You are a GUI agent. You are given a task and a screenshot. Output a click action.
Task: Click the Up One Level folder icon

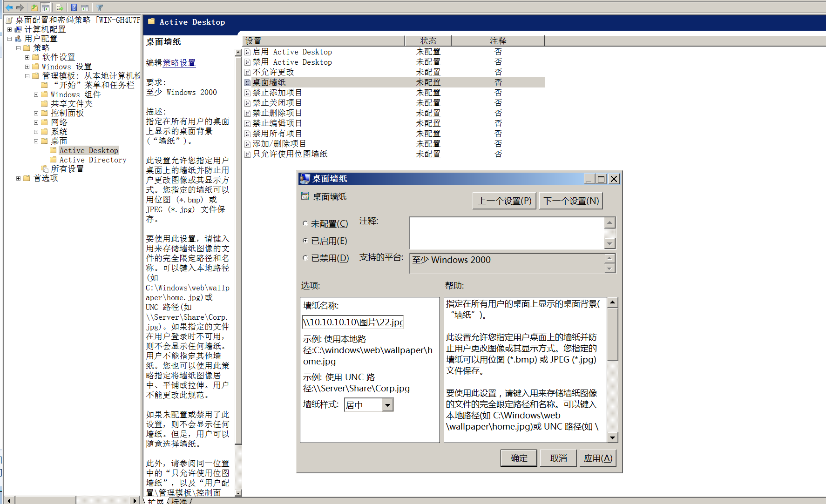34,7
